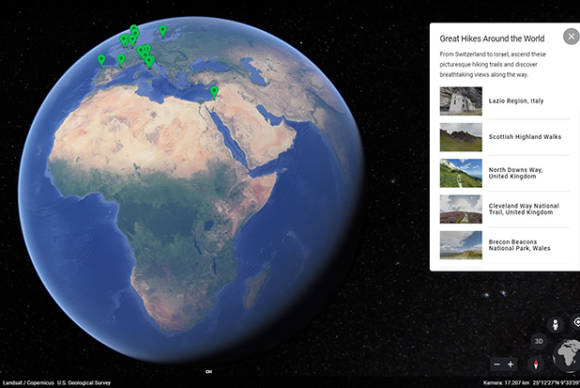Click the Landsat / Copernicus attribution text
580x388 pixels.
click(57, 383)
